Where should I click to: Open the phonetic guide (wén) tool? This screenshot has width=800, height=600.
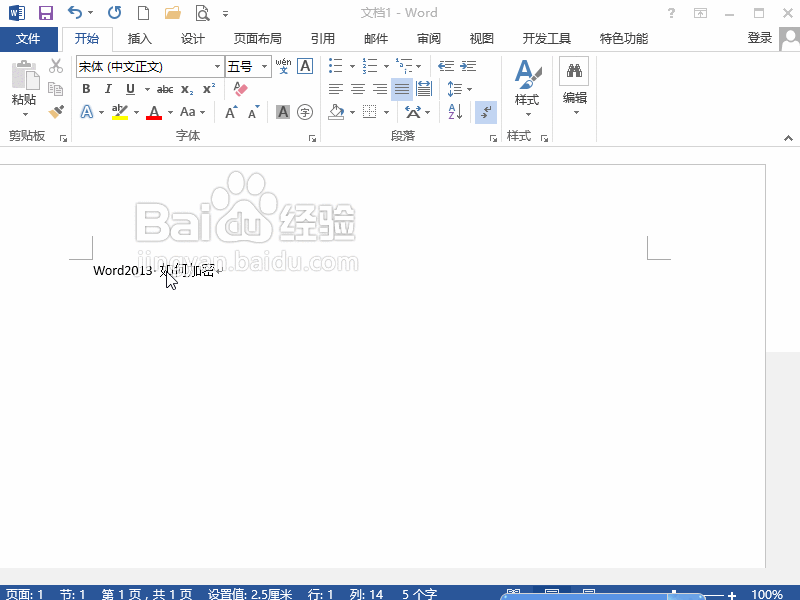point(283,66)
